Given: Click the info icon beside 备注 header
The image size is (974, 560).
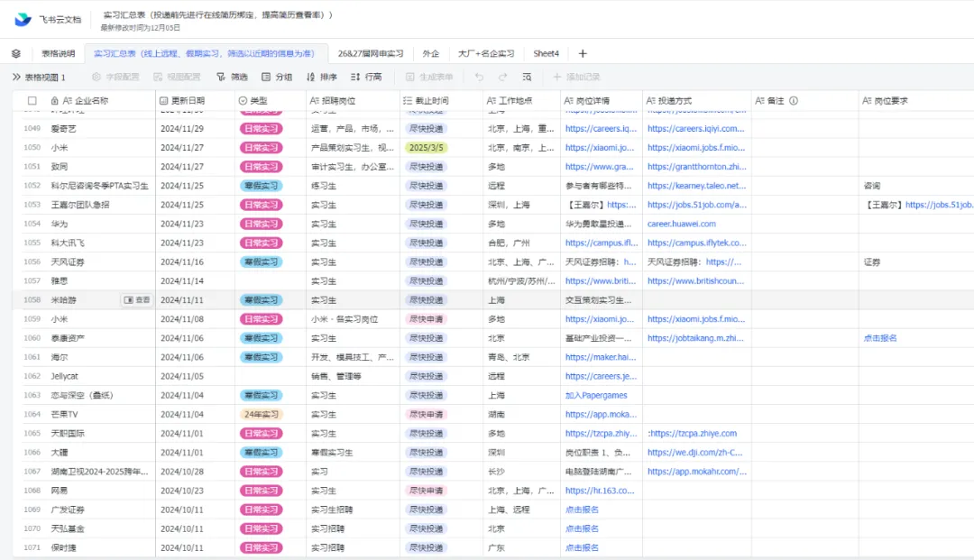Looking at the screenshot, I should (794, 101).
